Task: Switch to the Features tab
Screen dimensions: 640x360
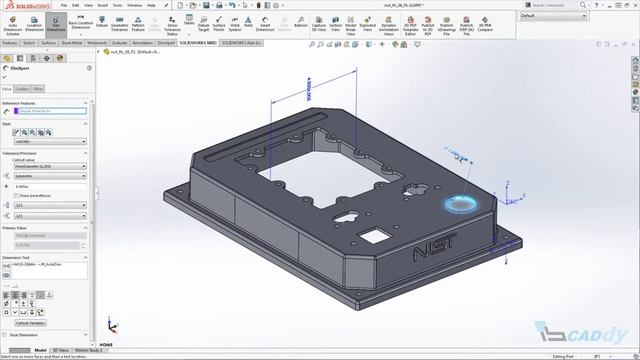Action: coord(10,43)
